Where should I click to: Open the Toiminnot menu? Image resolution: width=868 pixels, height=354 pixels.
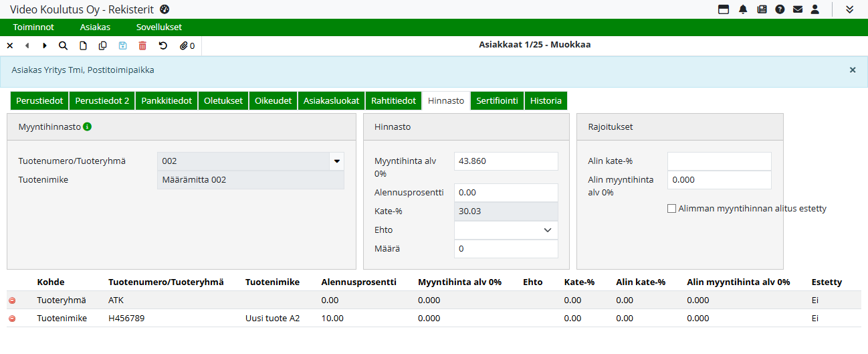33,27
